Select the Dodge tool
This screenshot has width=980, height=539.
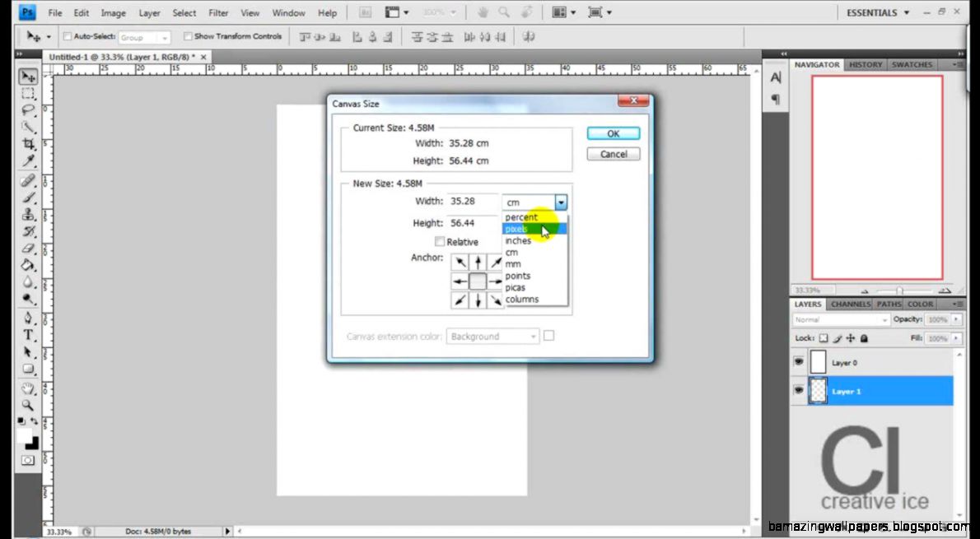(28, 299)
